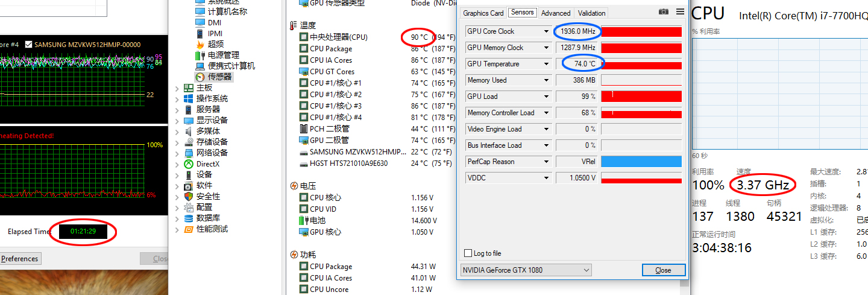Select the 安全性 shield icon

click(189, 196)
